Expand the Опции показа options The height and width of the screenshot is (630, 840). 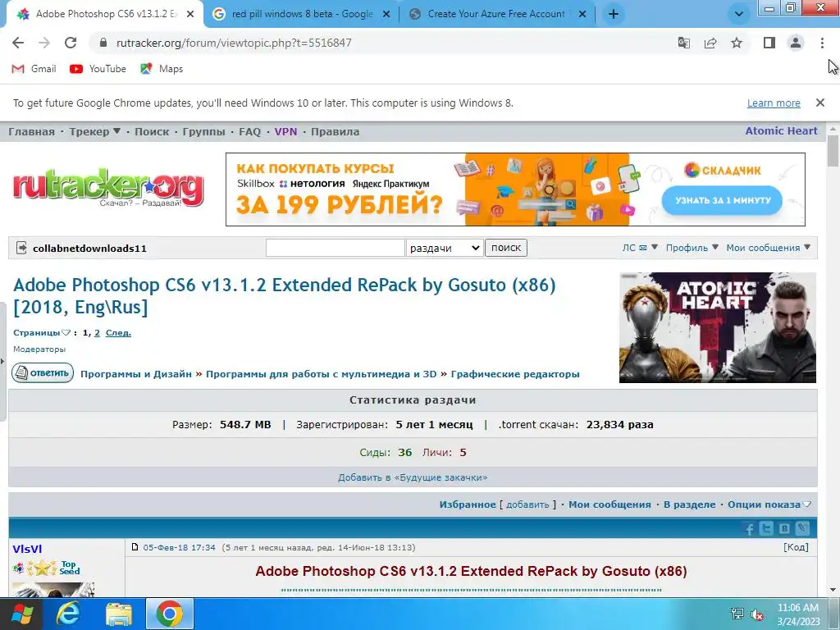pos(769,504)
